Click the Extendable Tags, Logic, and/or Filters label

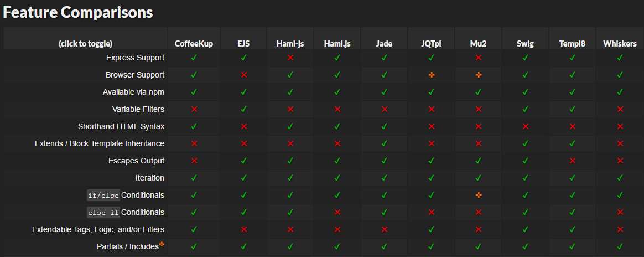coord(98,229)
